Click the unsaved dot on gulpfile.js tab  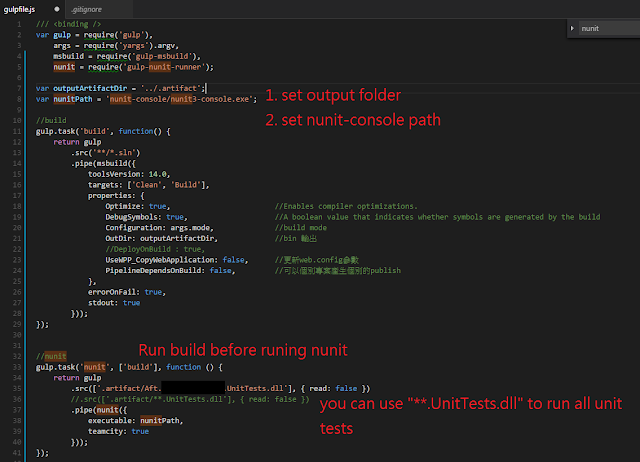(57, 9)
